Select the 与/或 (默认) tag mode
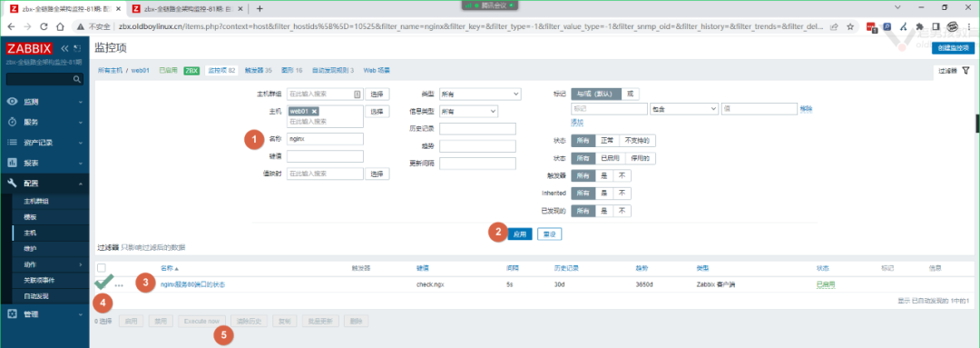The width and height of the screenshot is (980, 348). 595,94
